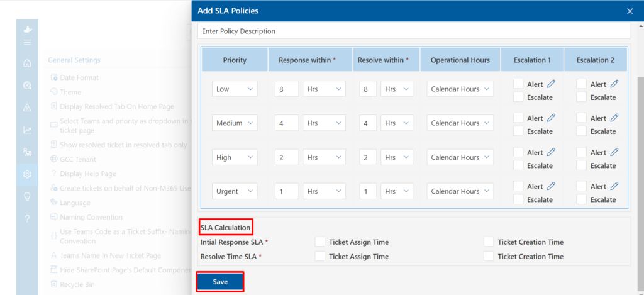The height and width of the screenshot is (295, 644).
Task: Tick Ticket Creation Time for Resolve Time SLA
Action: coord(489,256)
